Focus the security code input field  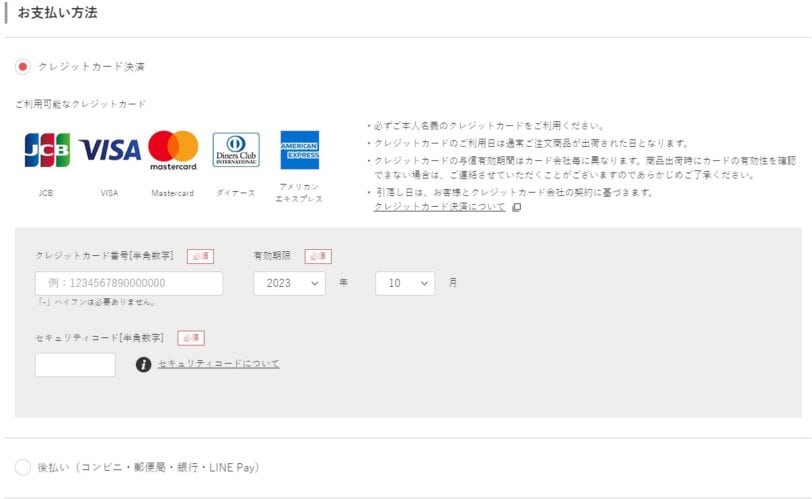click(76, 365)
